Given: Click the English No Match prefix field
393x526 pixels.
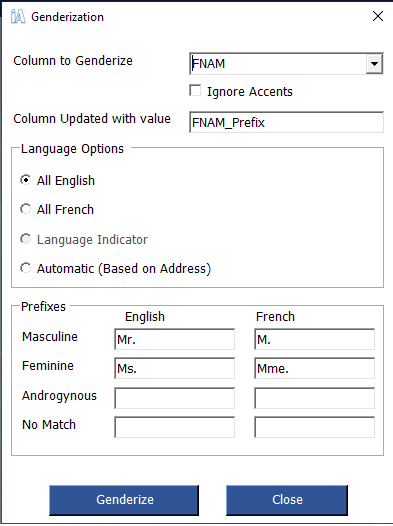Looking at the screenshot, I should coord(174,427).
